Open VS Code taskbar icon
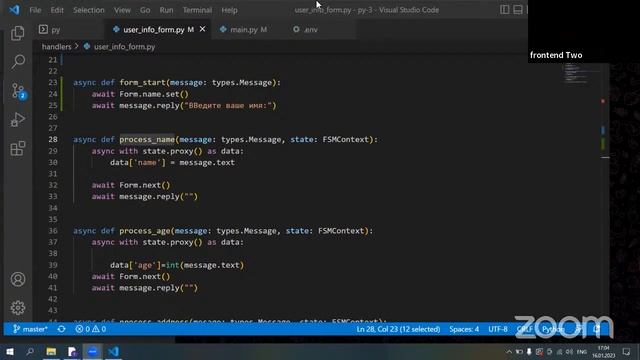The image size is (640, 360). [x=113, y=351]
